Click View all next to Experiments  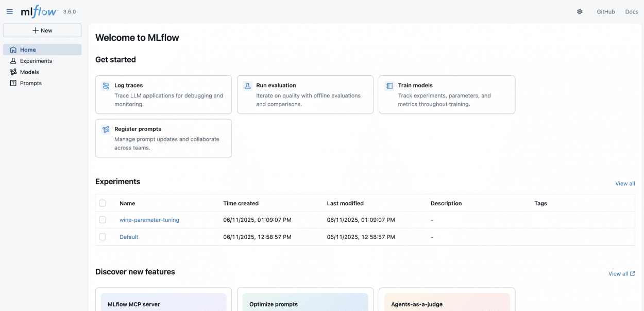[x=625, y=183]
